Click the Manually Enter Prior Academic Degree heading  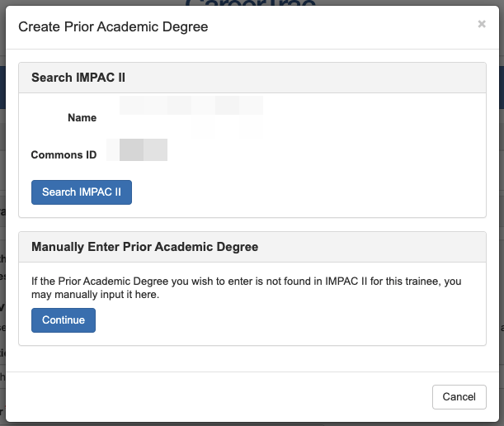click(144, 246)
